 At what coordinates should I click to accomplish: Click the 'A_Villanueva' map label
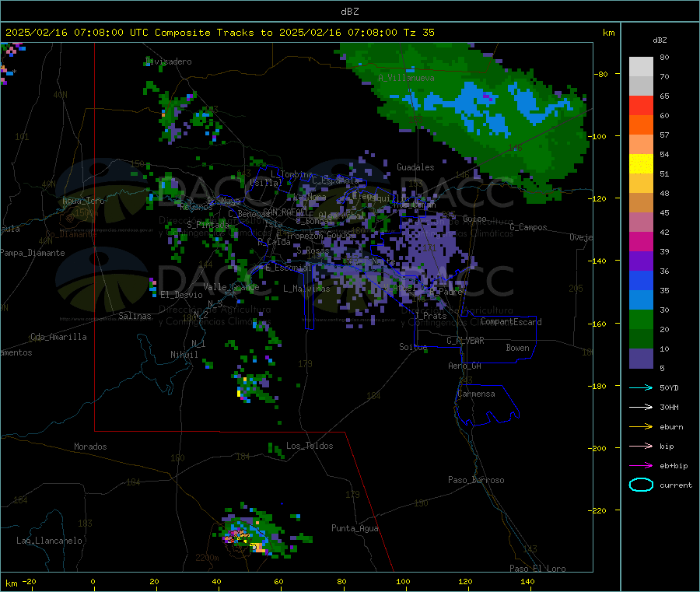(x=406, y=78)
